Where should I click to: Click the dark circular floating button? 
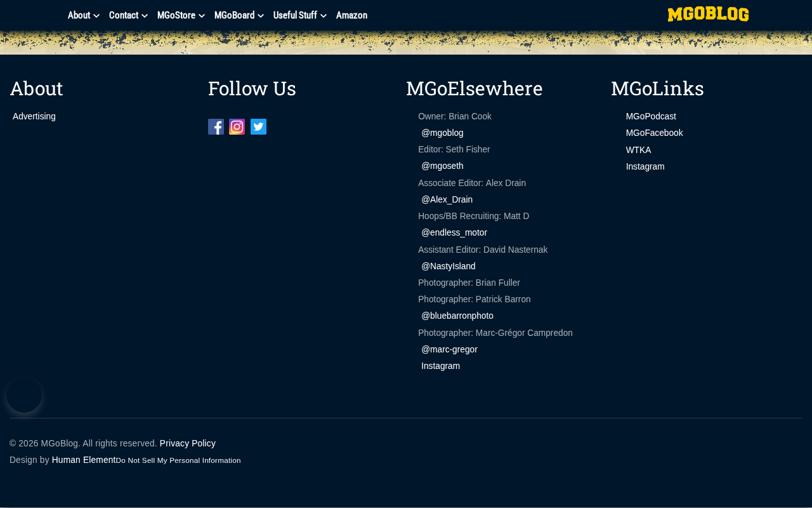(x=24, y=394)
